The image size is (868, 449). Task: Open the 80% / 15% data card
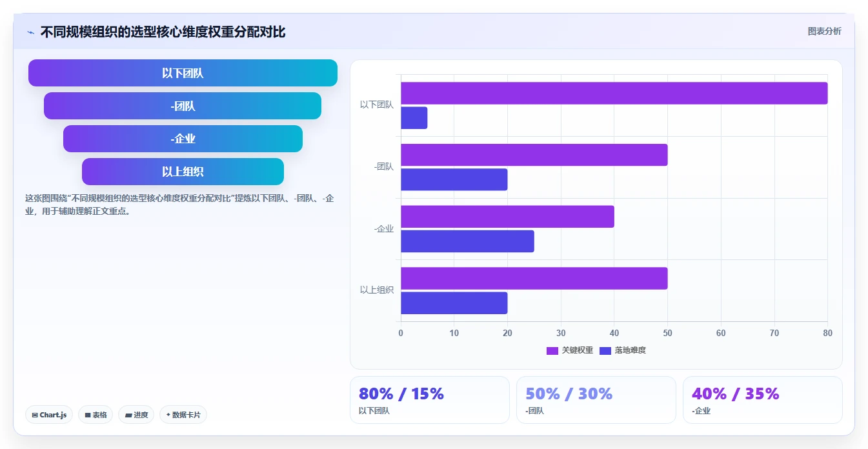pos(430,400)
